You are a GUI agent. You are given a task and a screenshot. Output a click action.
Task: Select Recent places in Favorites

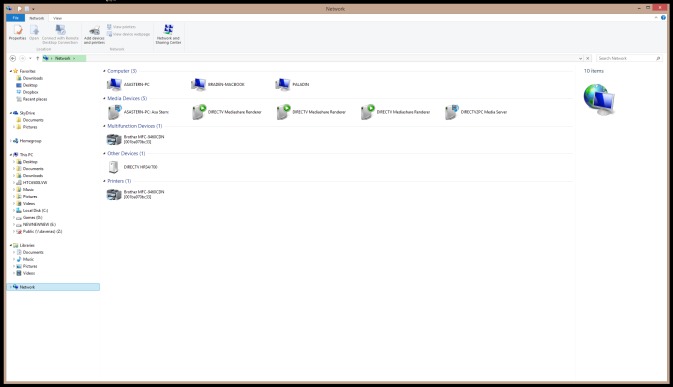32,99
